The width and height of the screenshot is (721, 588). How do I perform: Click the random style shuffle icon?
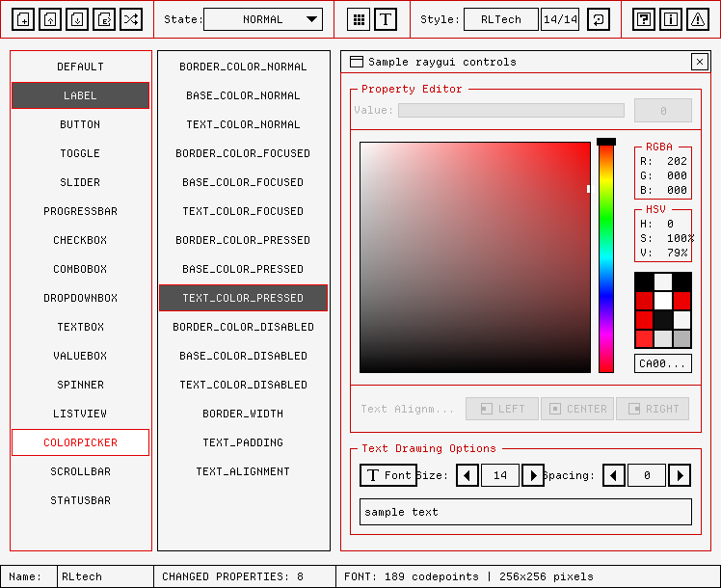click(x=131, y=19)
